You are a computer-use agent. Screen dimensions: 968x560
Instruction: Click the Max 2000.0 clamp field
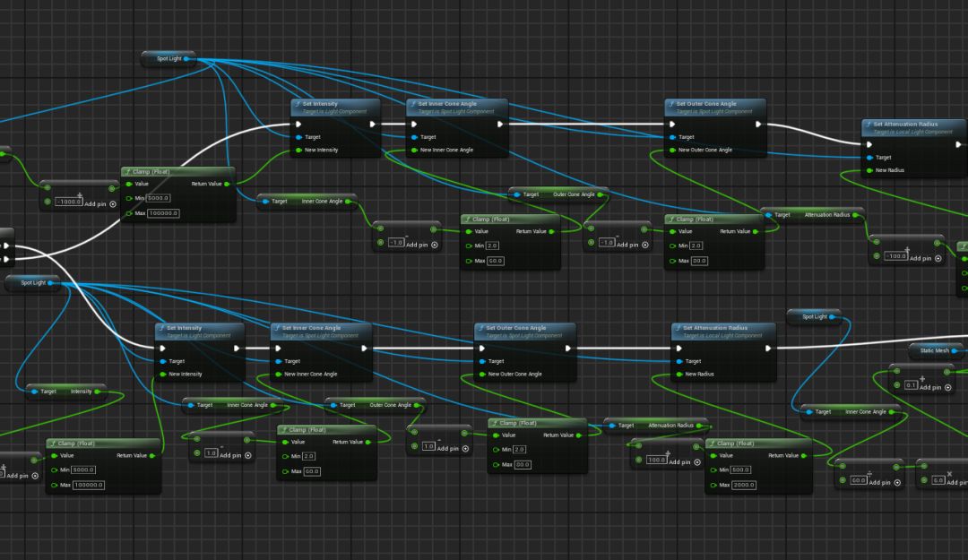(x=744, y=485)
